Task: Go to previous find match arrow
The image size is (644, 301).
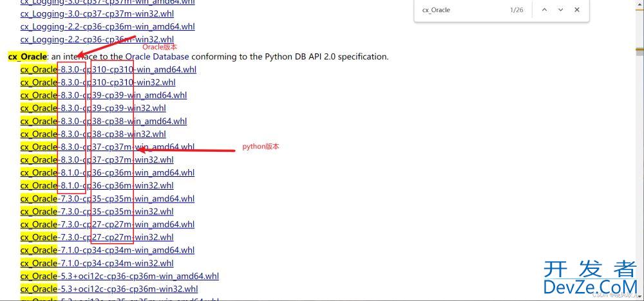Action: pos(545,10)
